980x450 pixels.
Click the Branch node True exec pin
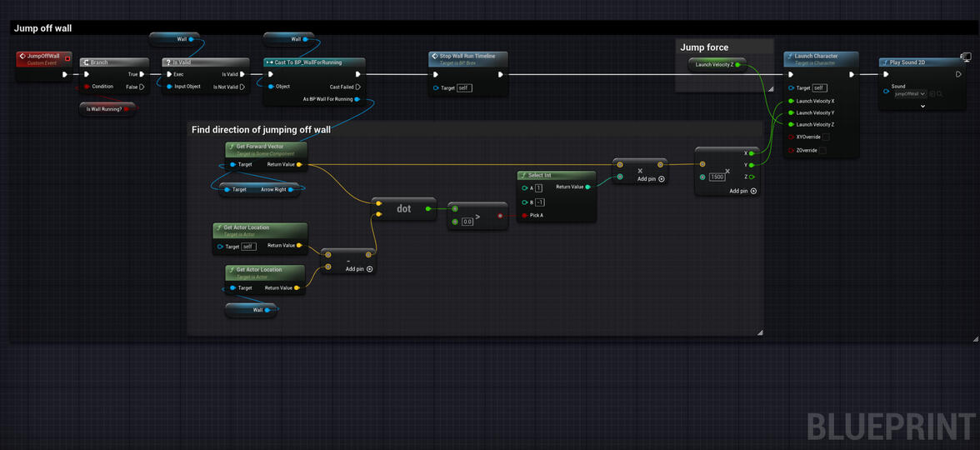(142, 74)
